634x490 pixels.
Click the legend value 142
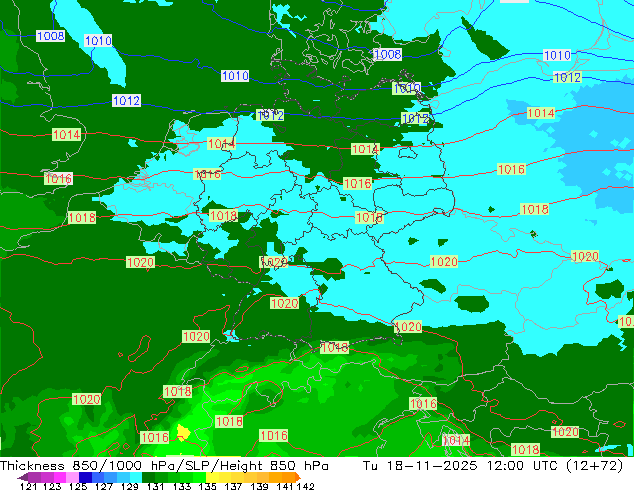tap(305, 486)
